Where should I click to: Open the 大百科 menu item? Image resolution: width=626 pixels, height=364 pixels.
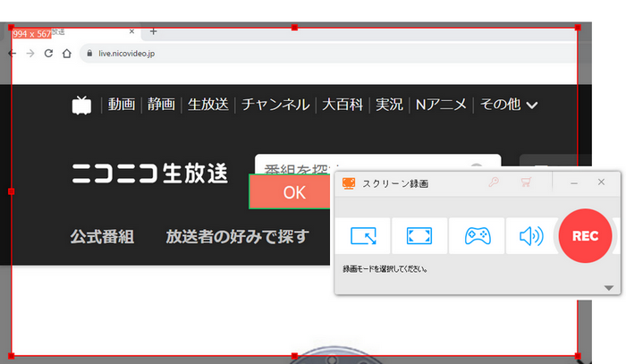(x=343, y=105)
